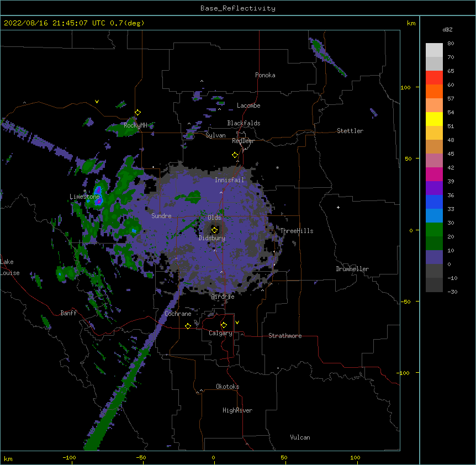Click the Calgary city label
The width and height of the screenshot is (476, 465).
pyautogui.click(x=220, y=333)
